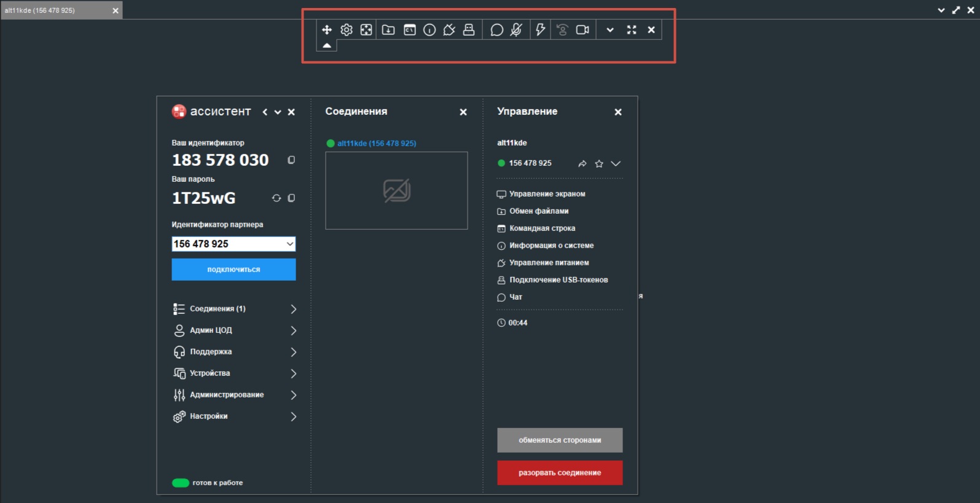980x503 pixels.
Task: Regenerate the password with the refresh icon
Action: (x=276, y=198)
